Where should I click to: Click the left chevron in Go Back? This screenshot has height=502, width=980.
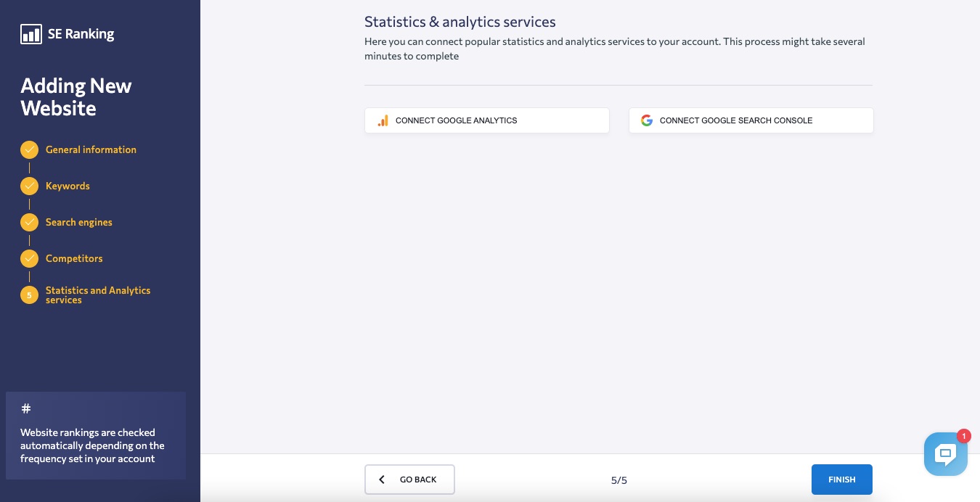(x=383, y=480)
